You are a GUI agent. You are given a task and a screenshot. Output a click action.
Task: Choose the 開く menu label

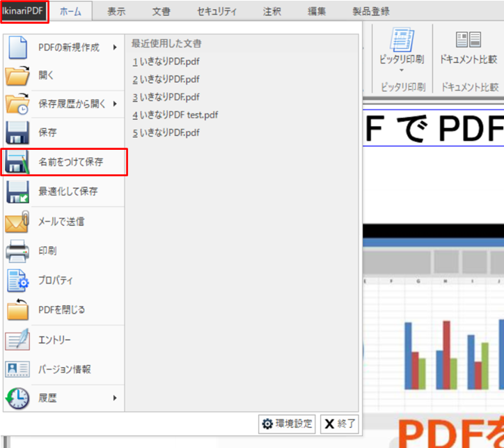[46, 75]
